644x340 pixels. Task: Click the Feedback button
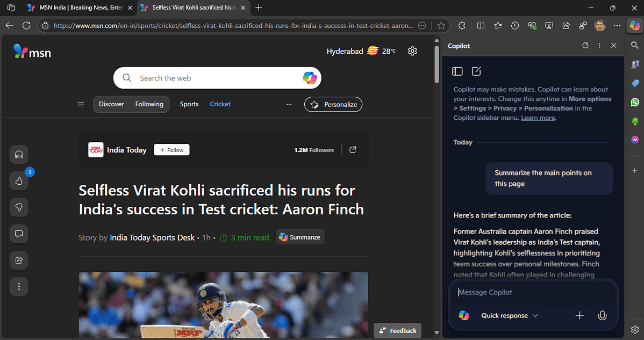398,330
